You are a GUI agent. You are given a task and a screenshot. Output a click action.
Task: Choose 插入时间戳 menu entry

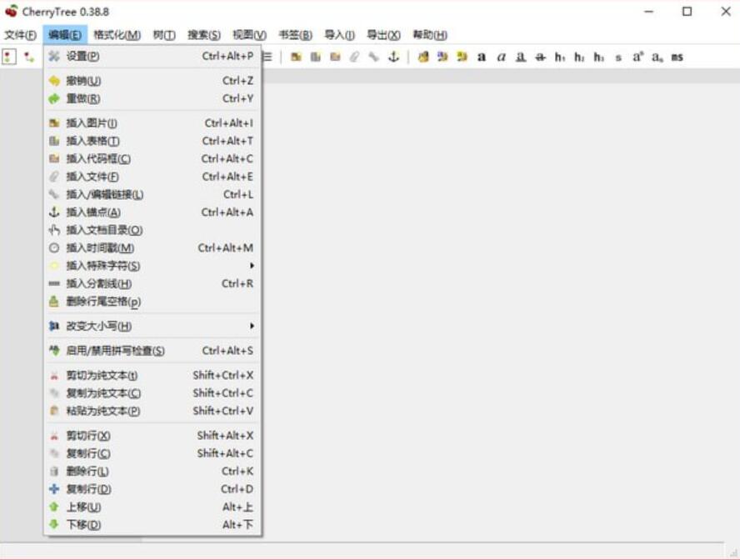[100, 248]
